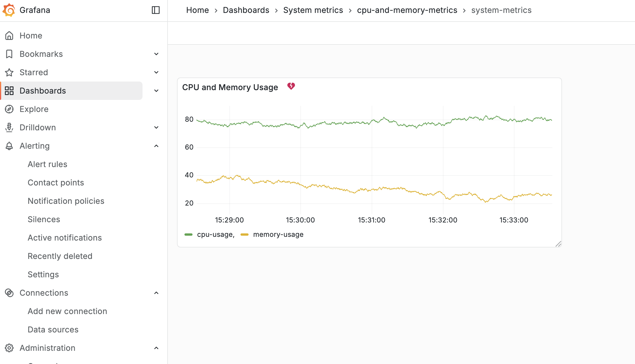The image size is (635, 364).
Task: Open Data sources menu item
Action: point(53,330)
